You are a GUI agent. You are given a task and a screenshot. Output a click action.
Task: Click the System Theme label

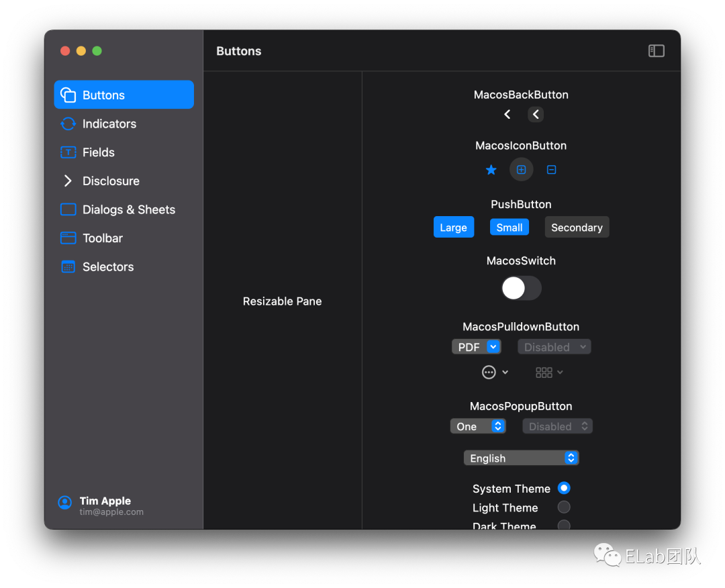click(512, 489)
